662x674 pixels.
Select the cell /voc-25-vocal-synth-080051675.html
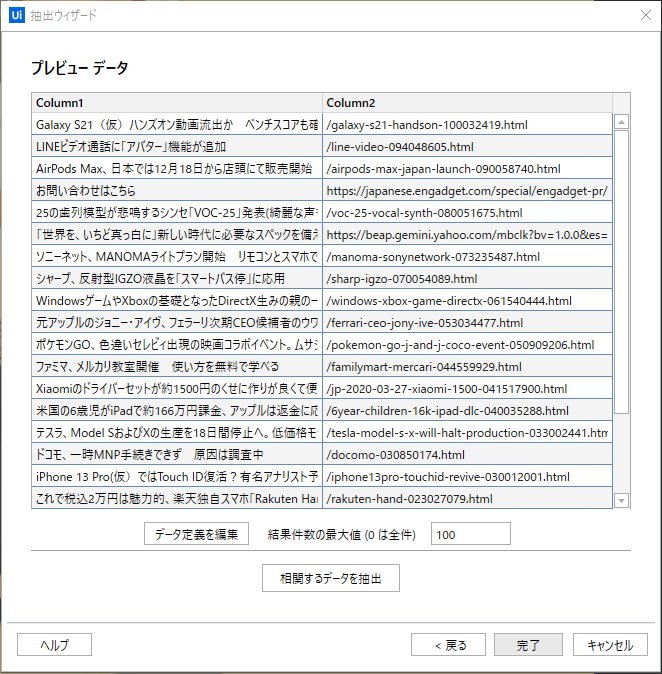click(x=467, y=212)
